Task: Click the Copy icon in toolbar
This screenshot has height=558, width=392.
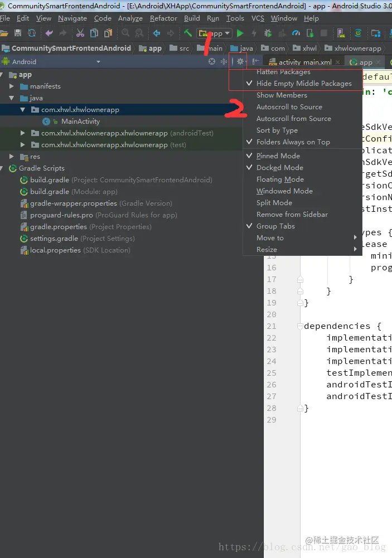Action: pyautogui.click(x=94, y=33)
